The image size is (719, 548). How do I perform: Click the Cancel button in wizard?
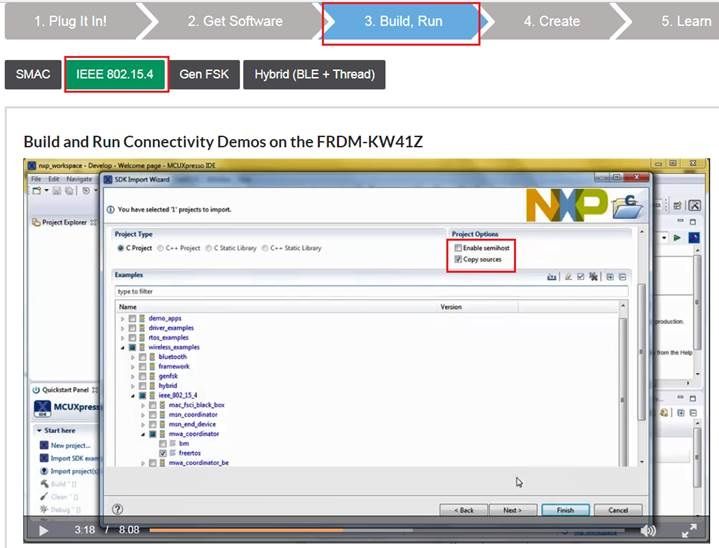coord(618,510)
